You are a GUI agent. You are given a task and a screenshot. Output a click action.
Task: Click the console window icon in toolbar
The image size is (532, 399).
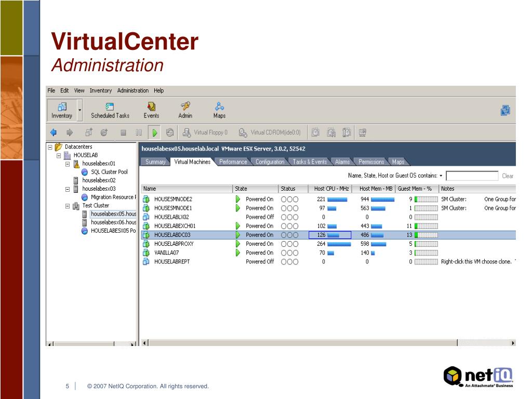(x=362, y=132)
